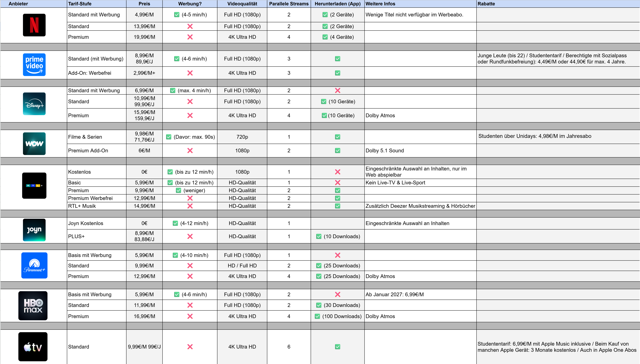Click the "2,99€/M+" price cell
The width and height of the screenshot is (640, 364).
144,73
